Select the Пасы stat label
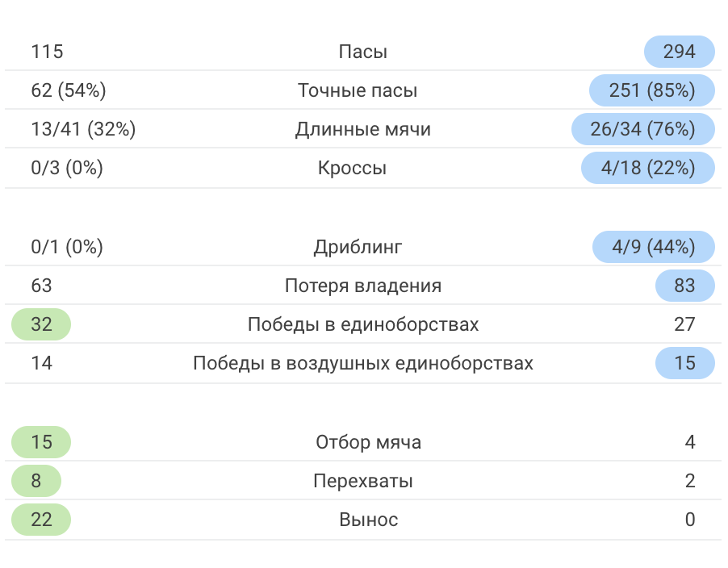Screen dimensions: 728x568 (x=363, y=52)
